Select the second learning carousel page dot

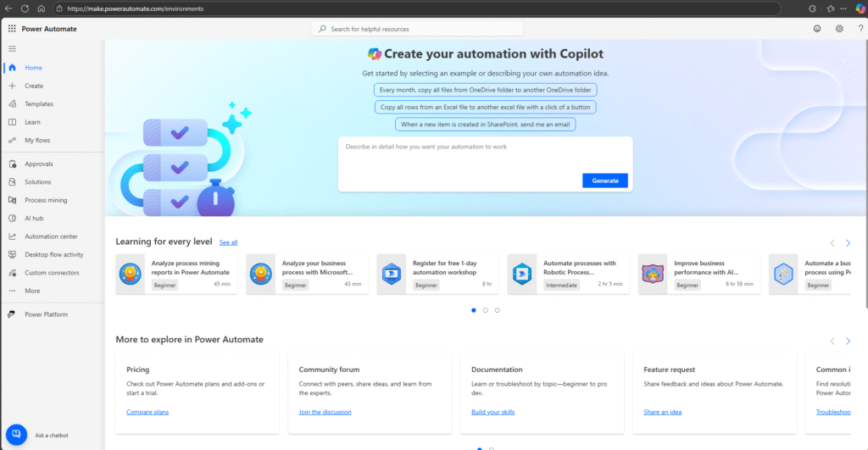tap(485, 310)
